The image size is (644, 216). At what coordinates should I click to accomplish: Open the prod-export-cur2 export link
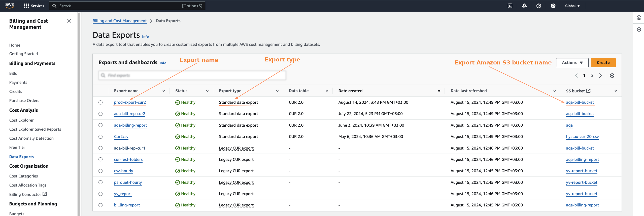pyautogui.click(x=130, y=102)
